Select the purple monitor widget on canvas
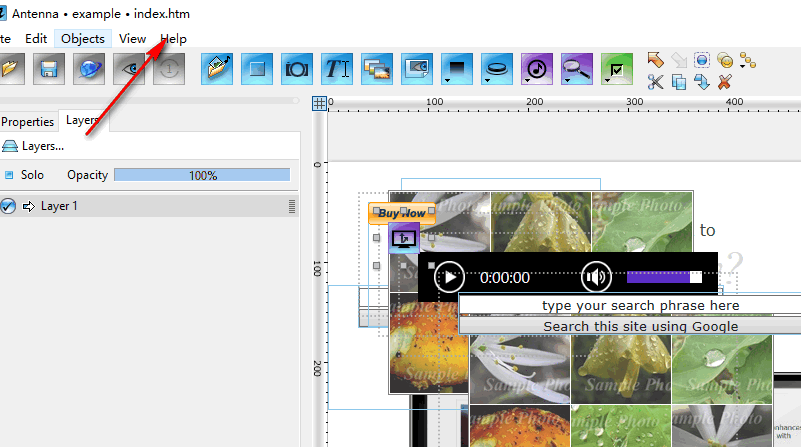This screenshot has width=801, height=447. point(404,238)
